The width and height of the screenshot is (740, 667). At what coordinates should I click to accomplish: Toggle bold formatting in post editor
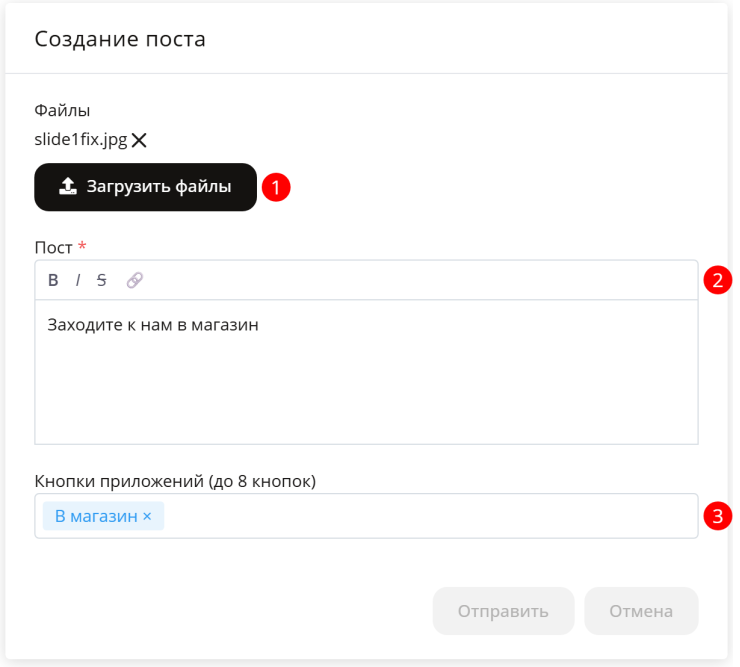click(53, 280)
